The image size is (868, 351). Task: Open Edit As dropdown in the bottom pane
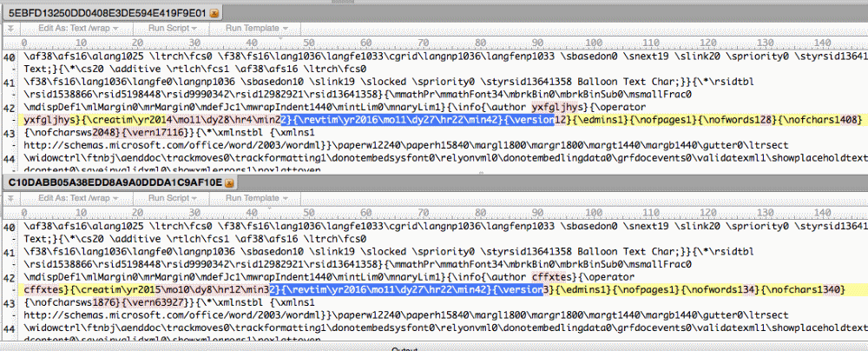77,198
